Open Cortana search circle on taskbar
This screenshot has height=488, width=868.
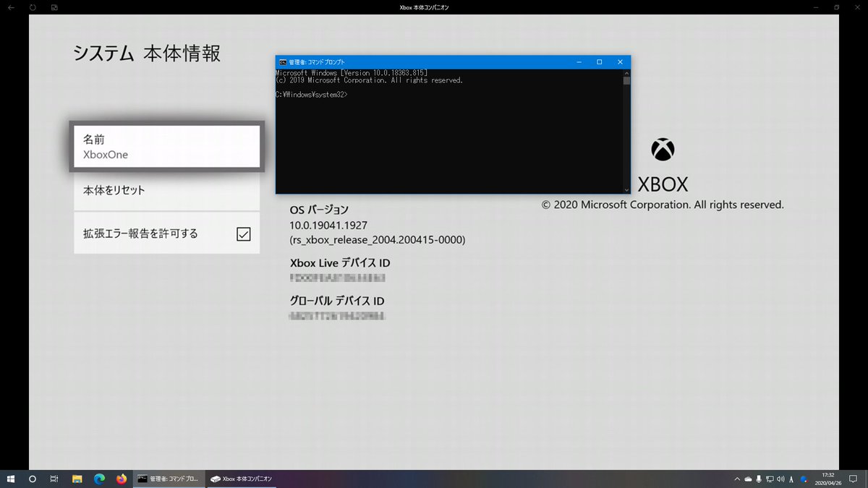tap(33, 479)
